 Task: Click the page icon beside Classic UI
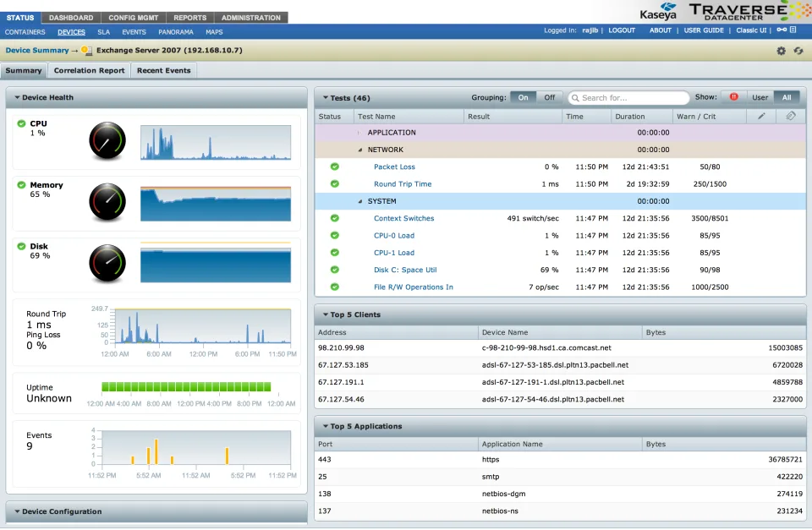[x=793, y=30]
